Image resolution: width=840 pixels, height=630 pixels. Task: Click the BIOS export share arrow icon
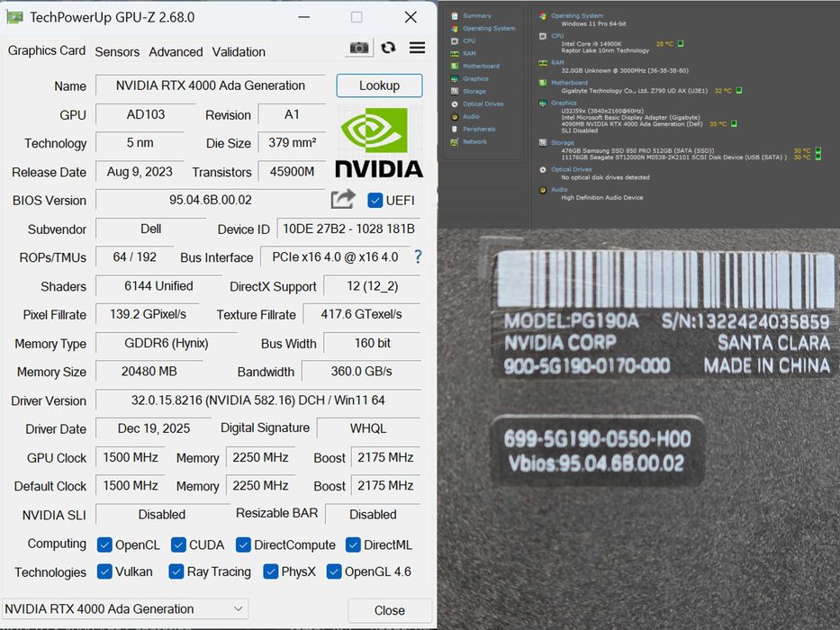(x=343, y=199)
